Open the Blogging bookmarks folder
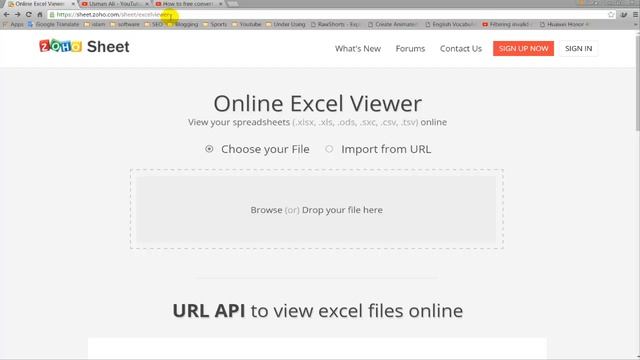640x360 pixels. 183,24
